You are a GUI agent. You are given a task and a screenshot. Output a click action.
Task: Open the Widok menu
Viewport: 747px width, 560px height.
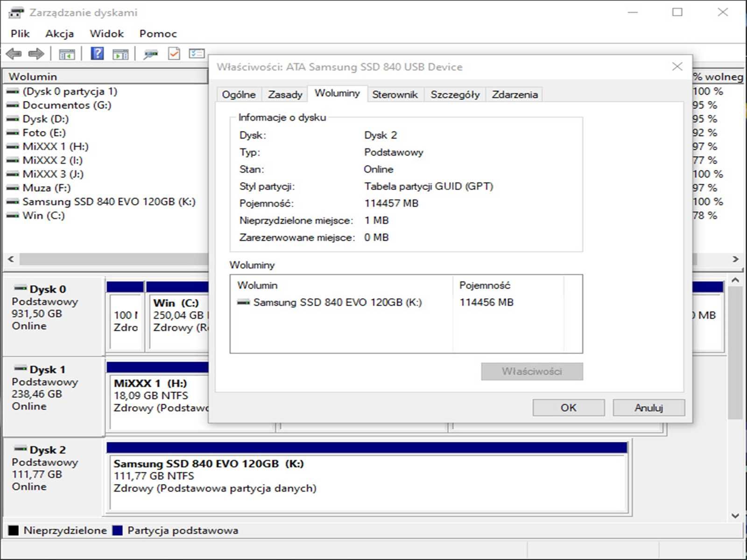107,34
